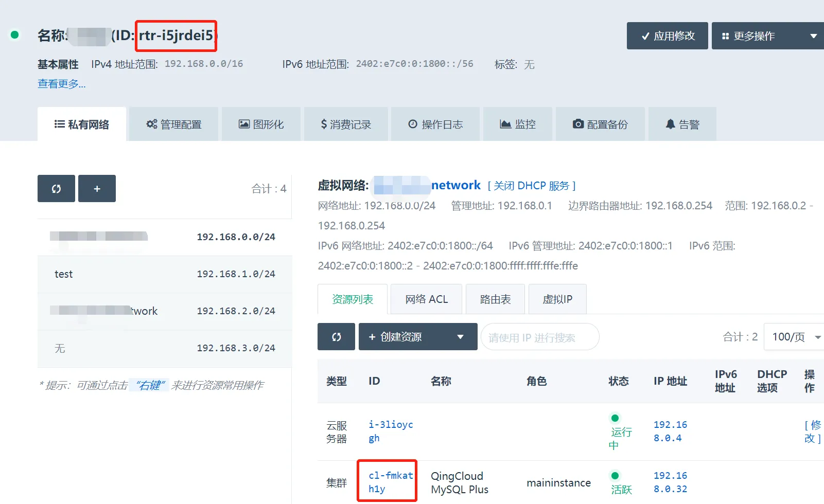The image size is (824, 504).
Task: Click the bell icon on the 告警 tab
Action: 670,124
